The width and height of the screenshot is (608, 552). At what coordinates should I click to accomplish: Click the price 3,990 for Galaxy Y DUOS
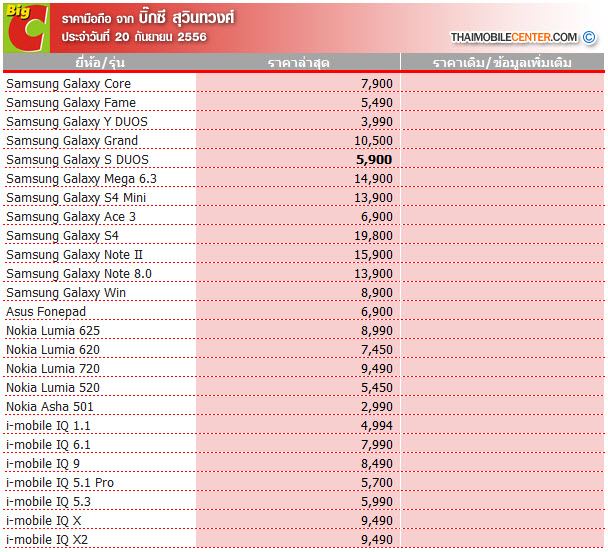(x=377, y=122)
